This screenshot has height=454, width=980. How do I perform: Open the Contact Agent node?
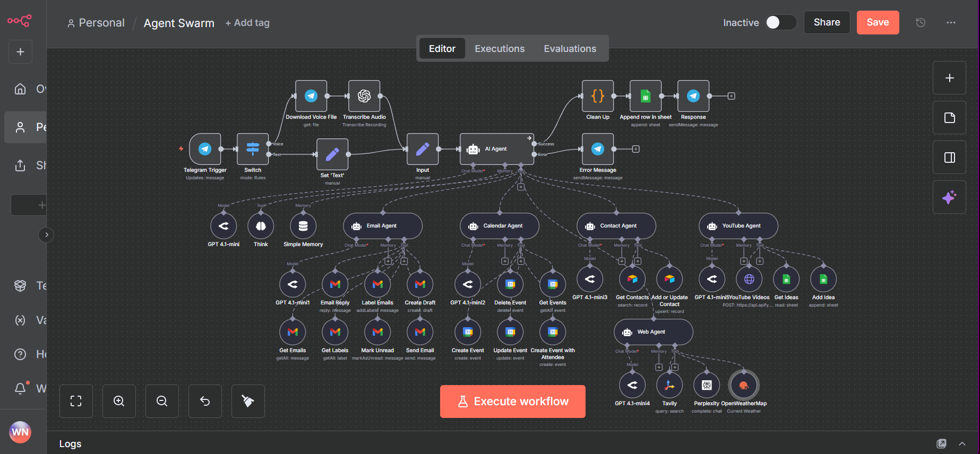[x=616, y=226]
